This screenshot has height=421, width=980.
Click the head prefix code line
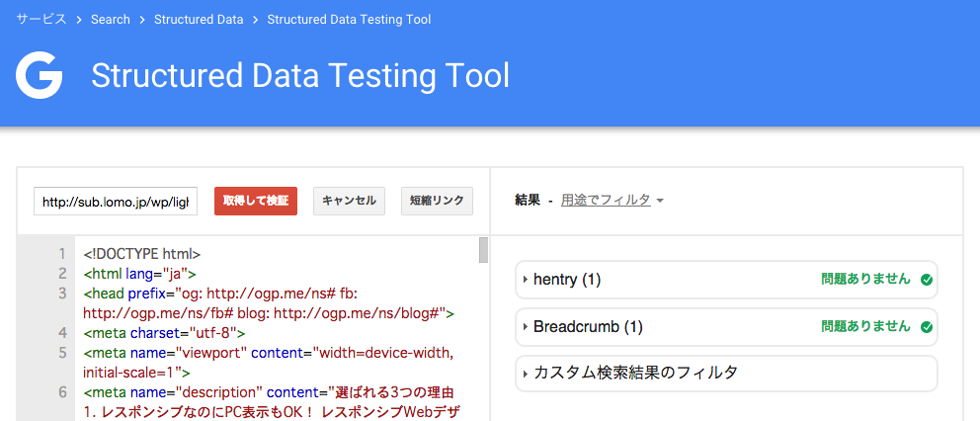[268, 302]
